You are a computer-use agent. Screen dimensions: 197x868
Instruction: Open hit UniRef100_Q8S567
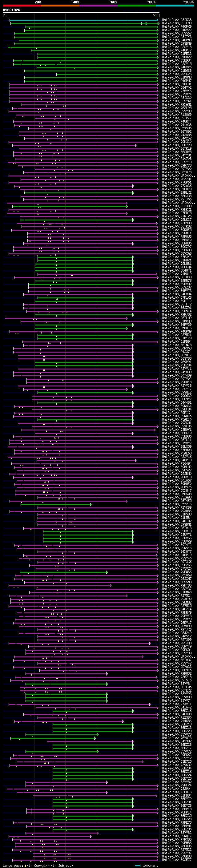click(177, 33)
